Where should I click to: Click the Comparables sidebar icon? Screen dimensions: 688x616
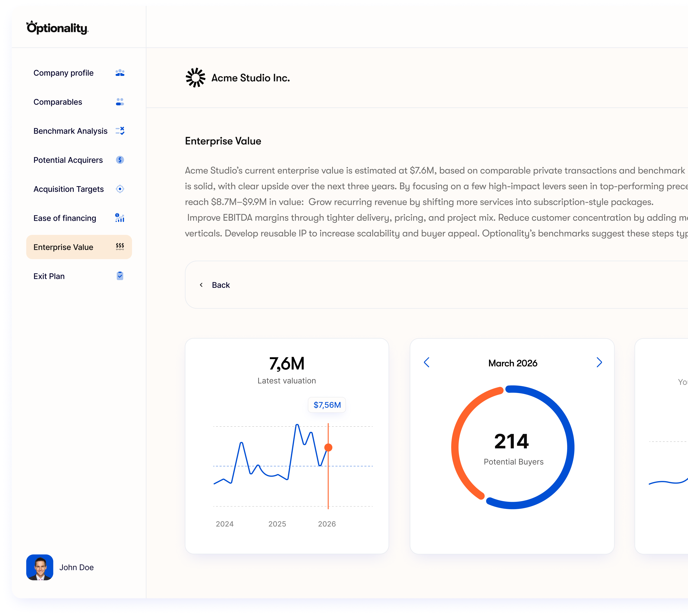point(120,102)
